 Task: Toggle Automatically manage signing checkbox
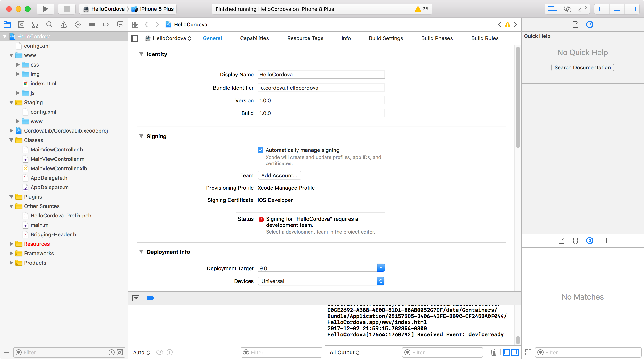260,150
